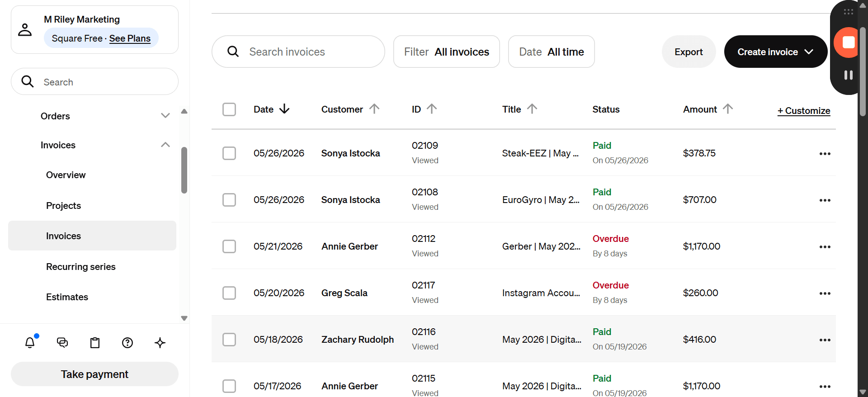Screen dimensions: 868x397
Task: Open more options for invoice 02108
Action: [825, 200]
